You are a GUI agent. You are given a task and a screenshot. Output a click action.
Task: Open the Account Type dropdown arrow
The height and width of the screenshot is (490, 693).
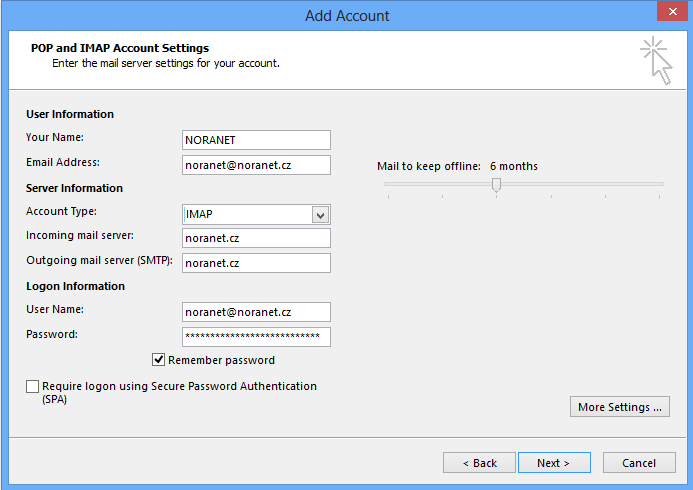(x=320, y=215)
